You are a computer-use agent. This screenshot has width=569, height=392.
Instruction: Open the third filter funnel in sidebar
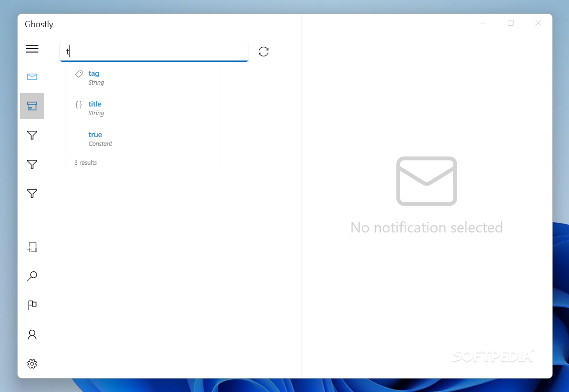tap(32, 194)
